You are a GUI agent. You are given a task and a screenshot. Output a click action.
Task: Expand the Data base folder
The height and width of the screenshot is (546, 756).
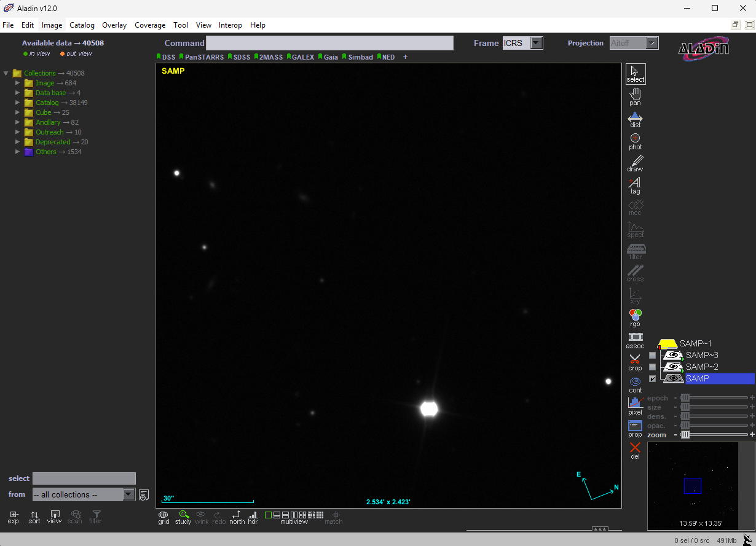click(18, 93)
